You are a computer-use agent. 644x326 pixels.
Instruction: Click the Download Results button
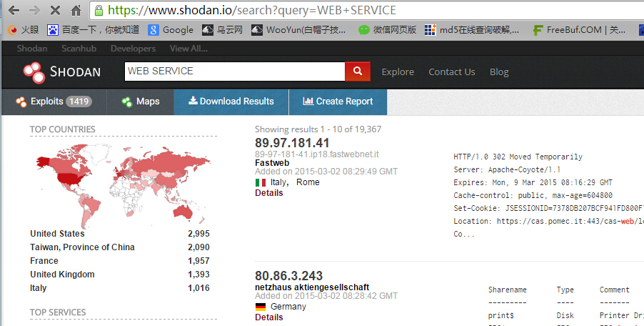pyautogui.click(x=231, y=102)
